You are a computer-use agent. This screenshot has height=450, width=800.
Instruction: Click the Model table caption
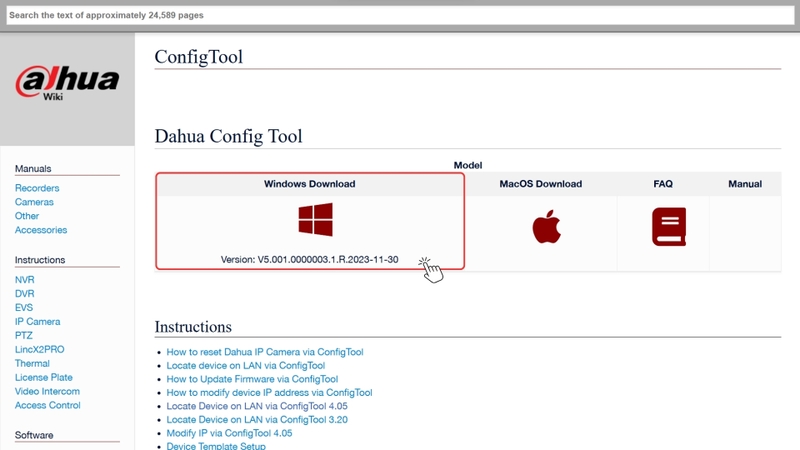pos(468,165)
